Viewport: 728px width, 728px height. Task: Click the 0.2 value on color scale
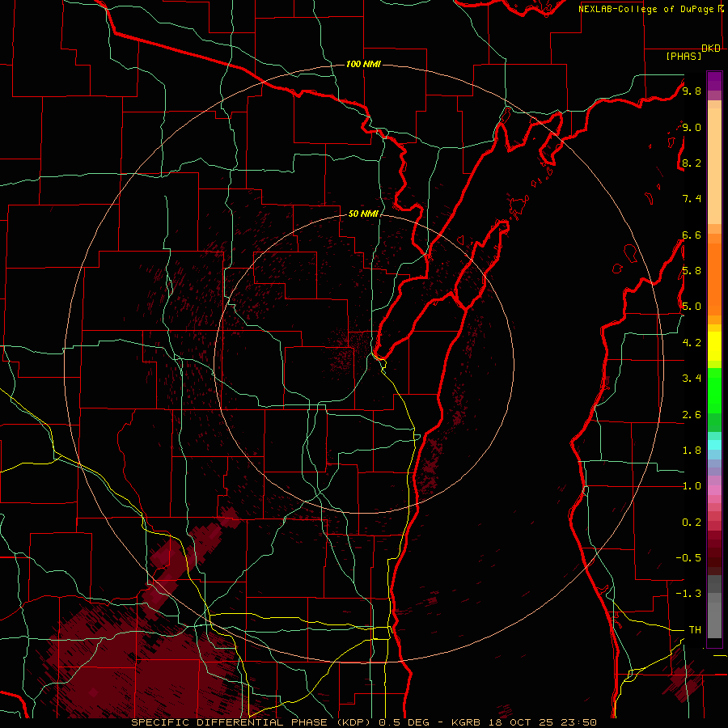click(692, 523)
